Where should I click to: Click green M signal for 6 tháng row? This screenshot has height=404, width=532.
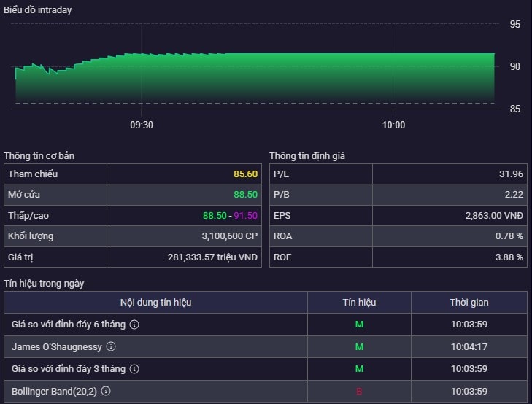point(359,325)
